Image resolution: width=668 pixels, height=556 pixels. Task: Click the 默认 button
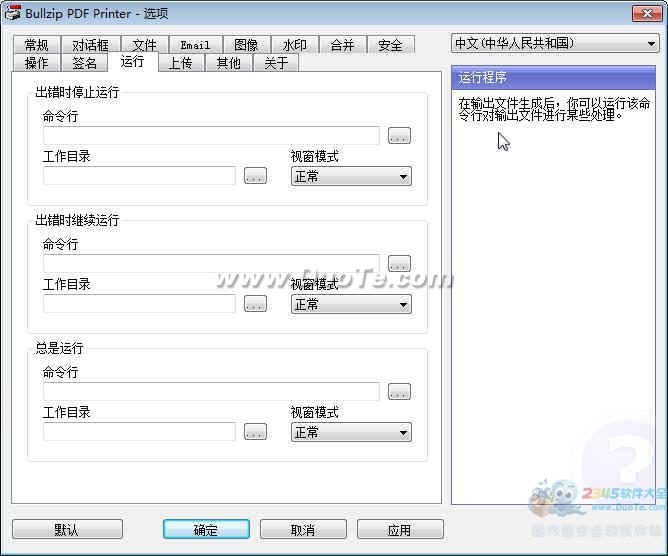pyautogui.click(x=67, y=529)
